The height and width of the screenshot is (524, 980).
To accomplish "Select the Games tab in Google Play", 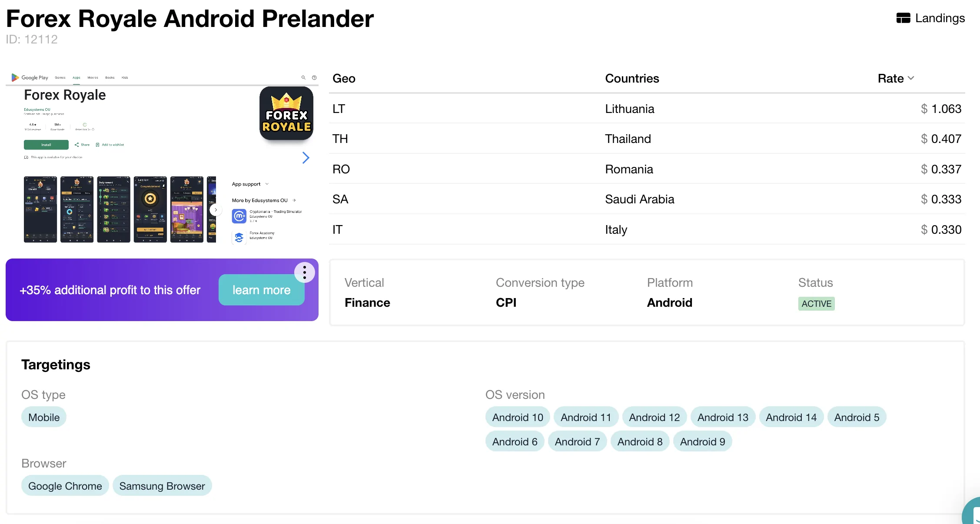I will coord(60,78).
